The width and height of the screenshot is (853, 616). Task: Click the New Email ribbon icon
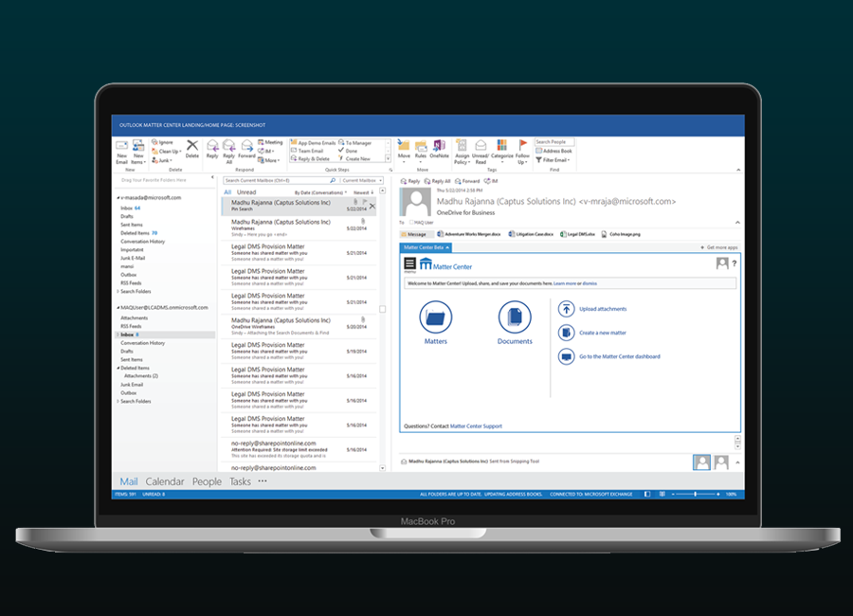click(122, 146)
